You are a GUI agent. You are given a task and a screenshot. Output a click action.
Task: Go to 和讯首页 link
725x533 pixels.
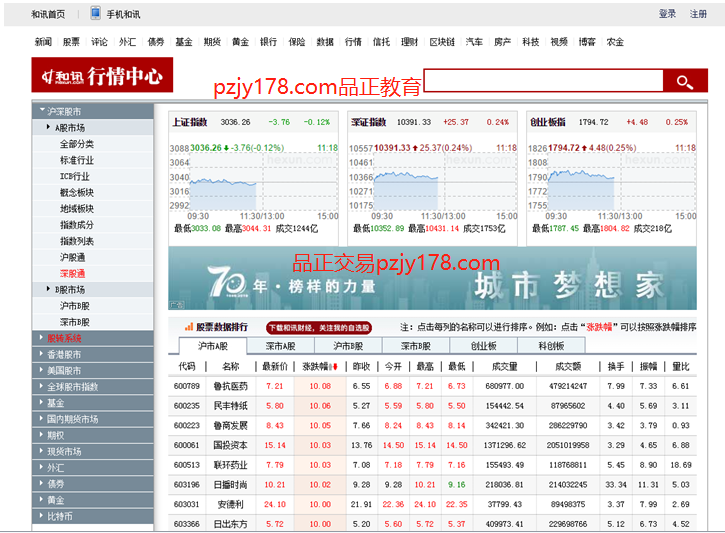pyautogui.click(x=48, y=14)
